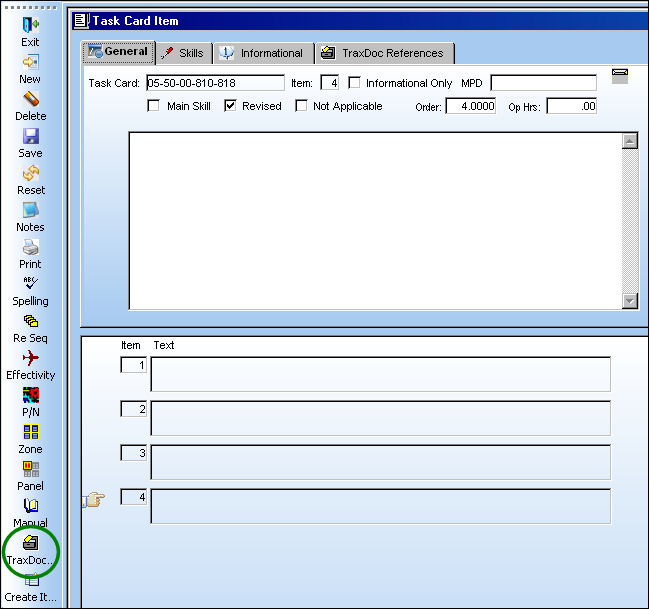This screenshot has width=649, height=609.
Task: Click the yellow icon beside MPD field
Action: tap(620, 76)
